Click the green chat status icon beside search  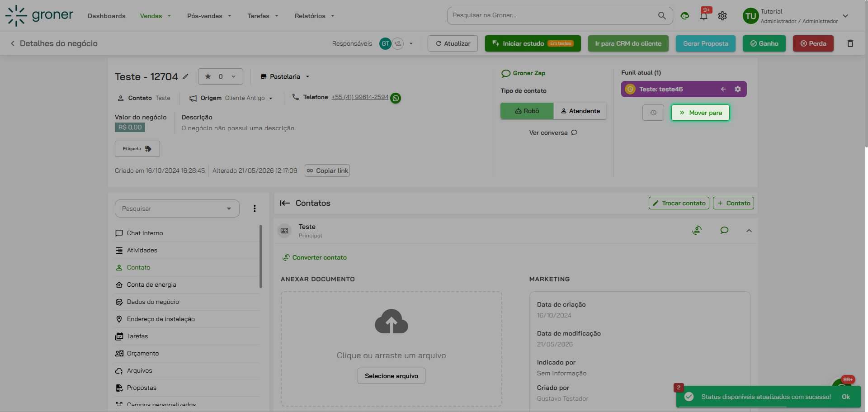coord(685,16)
